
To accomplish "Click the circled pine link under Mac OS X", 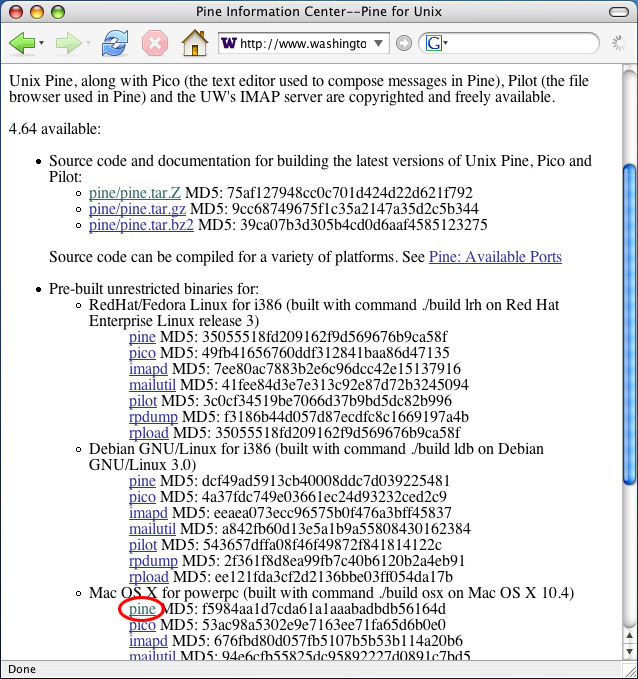I will pyautogui.click(x=142, y=609).
